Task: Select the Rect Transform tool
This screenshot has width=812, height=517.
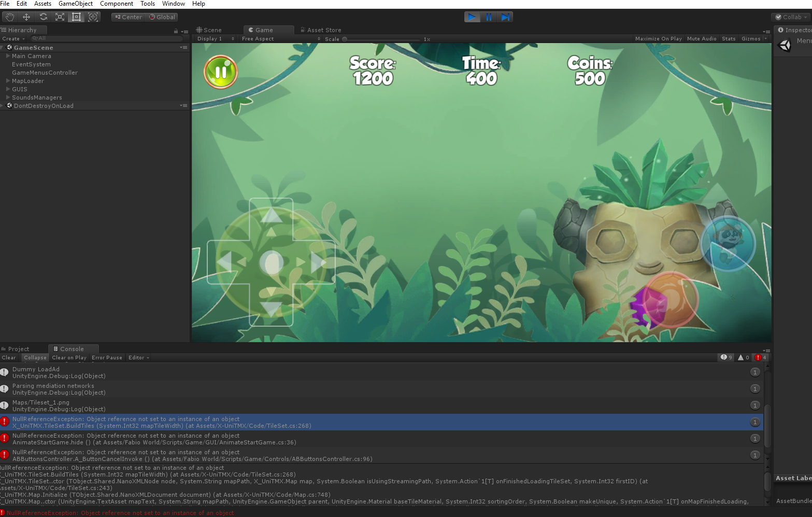Action: (x=76, y=17)
